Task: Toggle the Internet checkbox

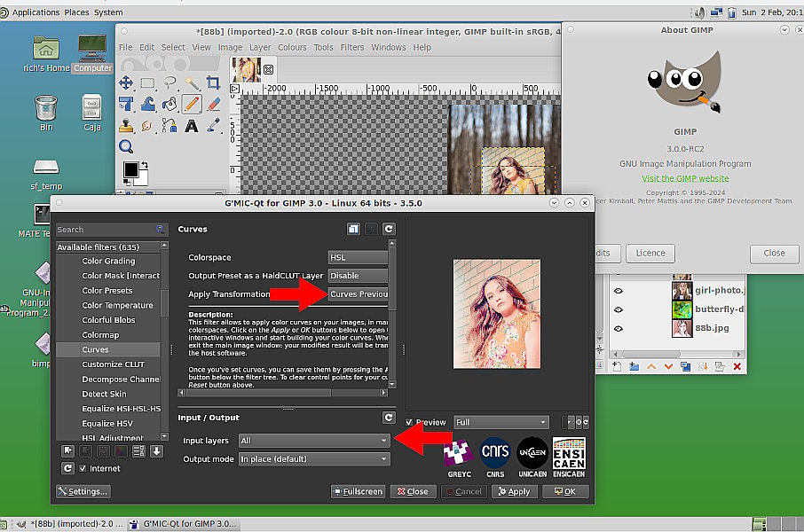Action: coord(83,468)
